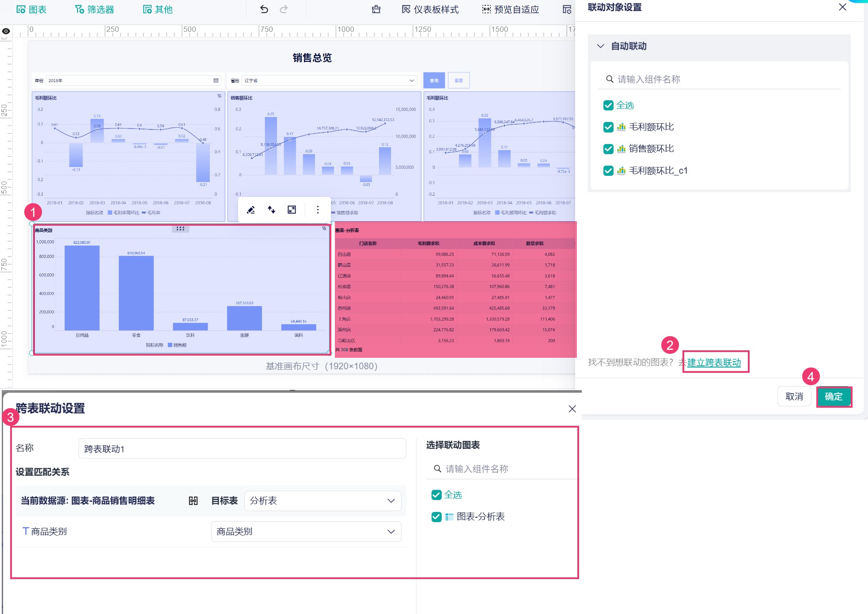868x614 pixels.
Task: Close the 跨表联动设置 dialog
Action: (572, 409)
